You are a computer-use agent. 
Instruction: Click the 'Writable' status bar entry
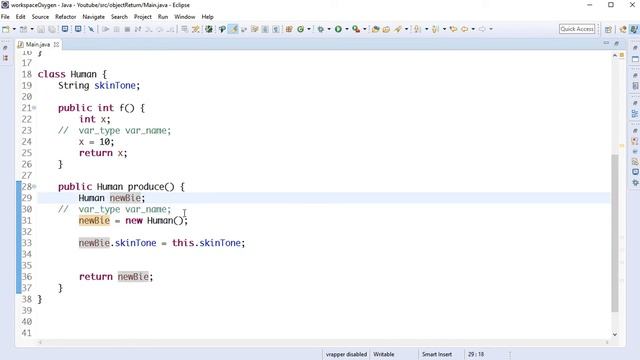click(384, 354)
